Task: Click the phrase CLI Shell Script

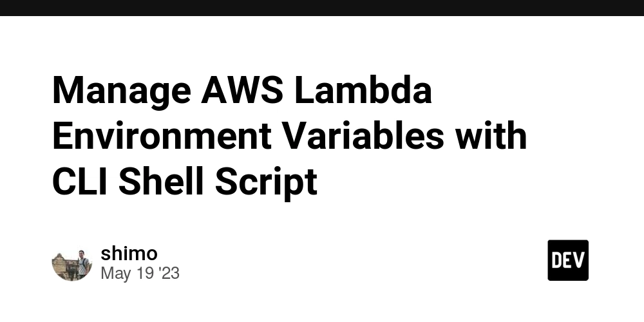Action: click(185, 183)
